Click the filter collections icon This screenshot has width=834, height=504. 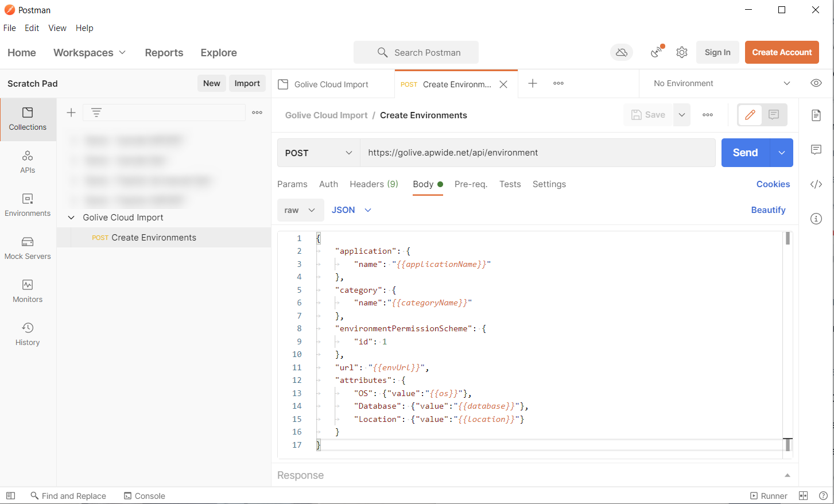[96, 113]
